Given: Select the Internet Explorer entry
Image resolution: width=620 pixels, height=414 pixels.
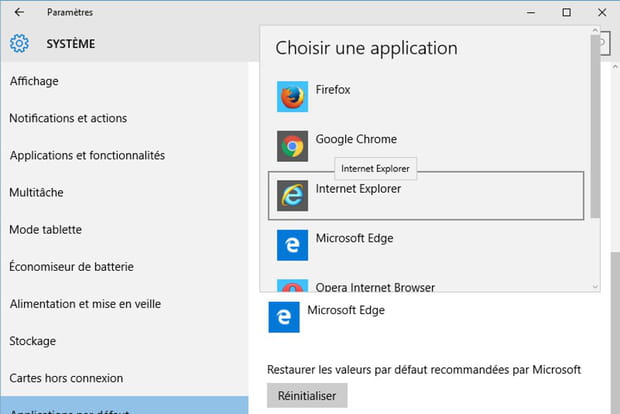Looking at the screenshot, I should 426,196.
